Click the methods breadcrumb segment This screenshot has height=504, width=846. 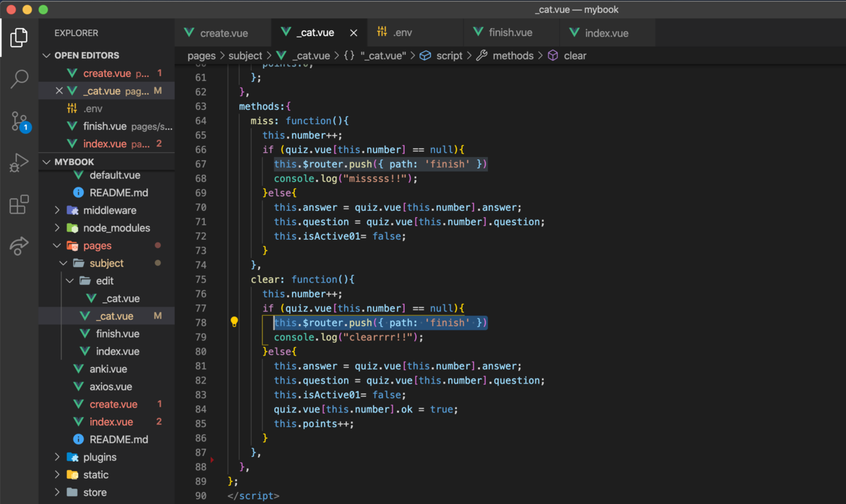coord(513,56)
